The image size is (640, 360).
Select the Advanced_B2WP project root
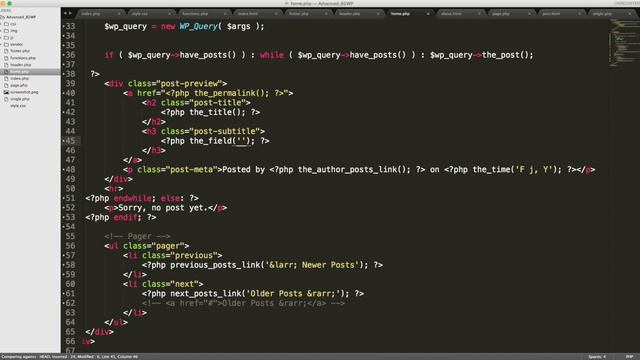coord(21,17)
